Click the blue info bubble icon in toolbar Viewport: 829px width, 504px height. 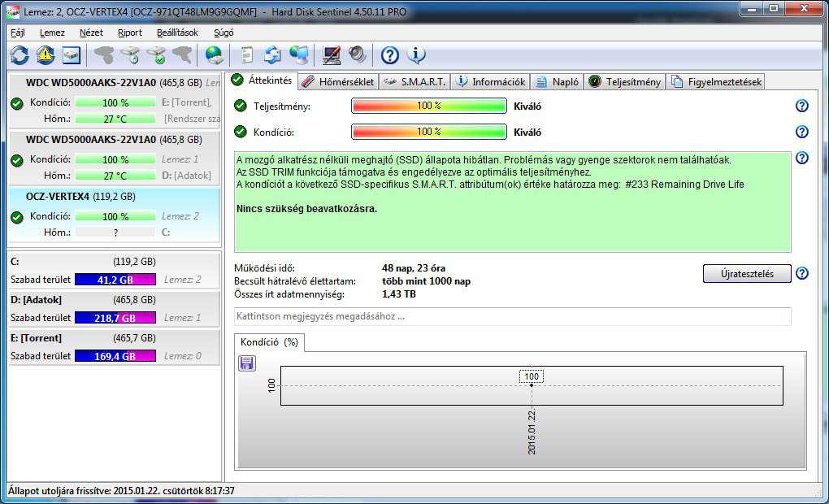(x=417, y=55)
